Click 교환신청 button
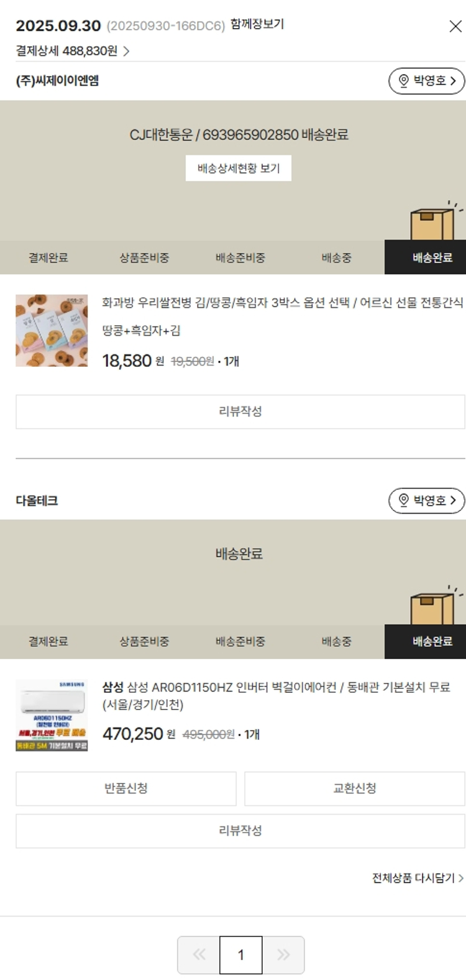The height and width of the screenshot is (980, 466). (x=355, y=788)
